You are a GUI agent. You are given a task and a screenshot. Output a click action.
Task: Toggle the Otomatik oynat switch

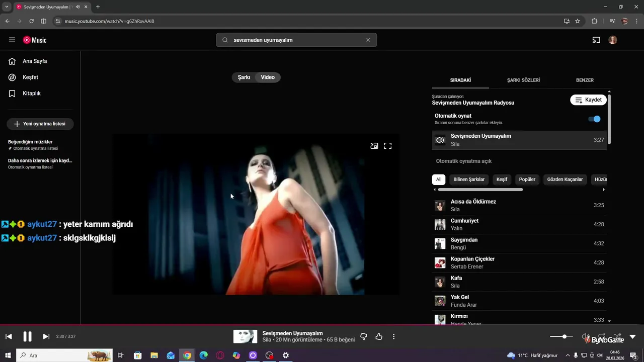pyautogui.click(x=594, y=119)
